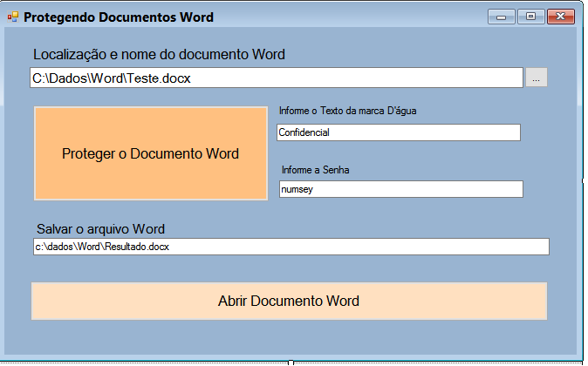The image size is (588, 366).
Task: Click the password field containing numsey
Action: (x=401, y=189)
